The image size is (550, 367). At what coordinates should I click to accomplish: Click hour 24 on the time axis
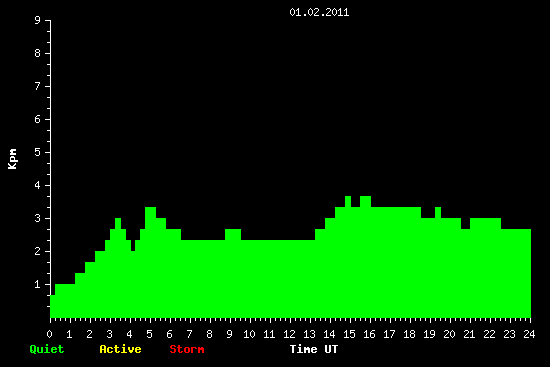tap(529, 334)
